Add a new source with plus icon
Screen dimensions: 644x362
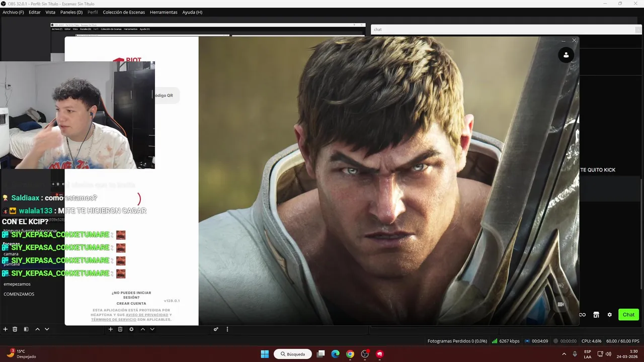111,329
